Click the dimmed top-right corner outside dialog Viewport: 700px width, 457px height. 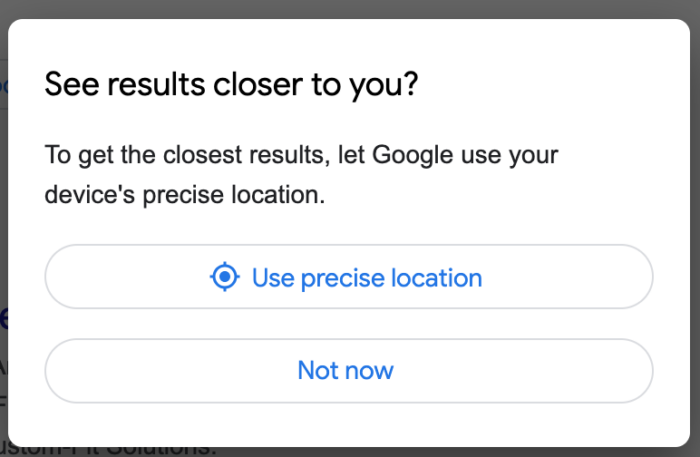[x=694, y=6]
